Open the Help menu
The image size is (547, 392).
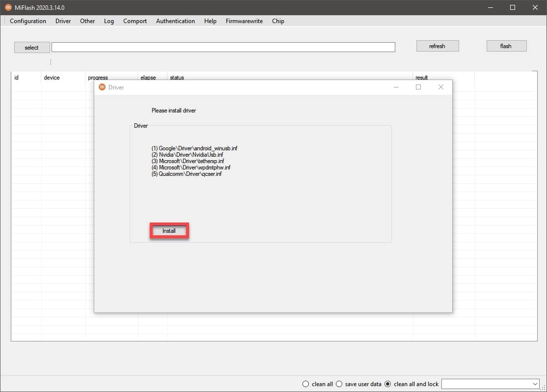point(210,21)
